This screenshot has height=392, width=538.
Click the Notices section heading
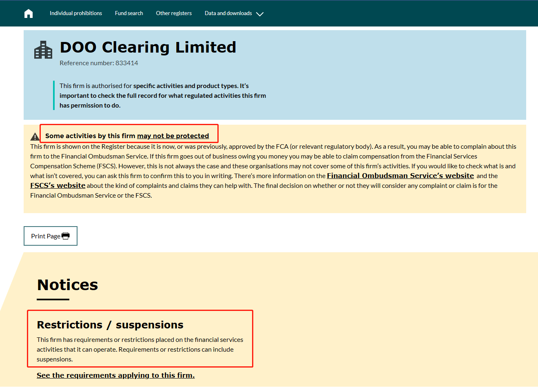coord(68,285)
